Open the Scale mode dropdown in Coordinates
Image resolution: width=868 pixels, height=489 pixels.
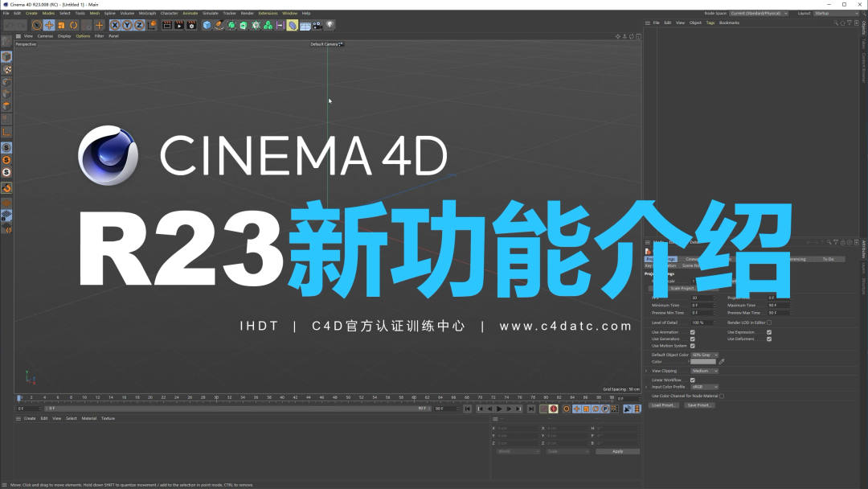pos(568,451)
